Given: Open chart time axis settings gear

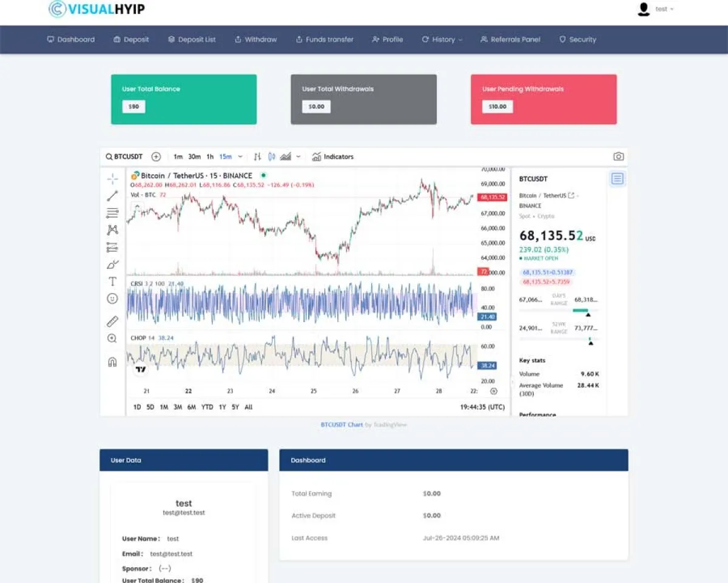Looking at the screenshot, I should point(494,391).
